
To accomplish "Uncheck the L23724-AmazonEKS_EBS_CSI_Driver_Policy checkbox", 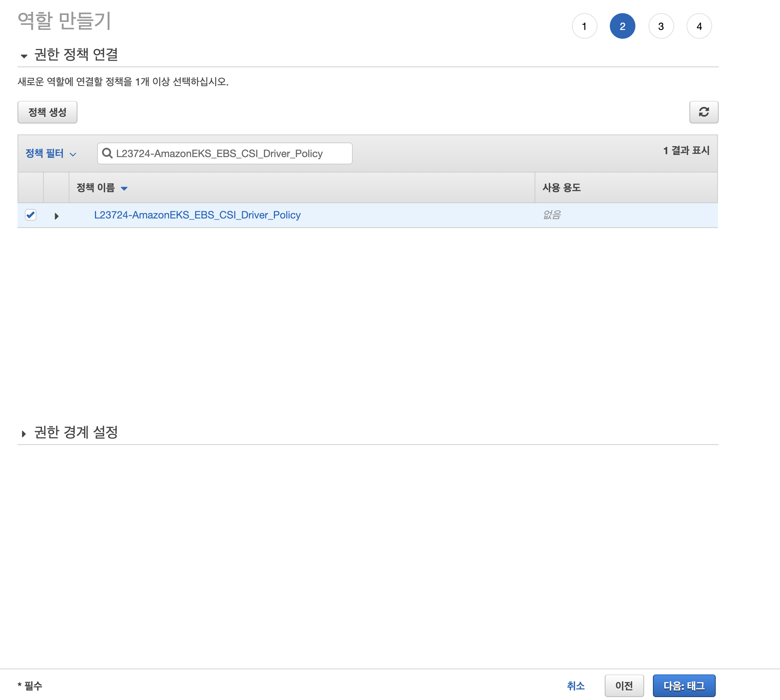I will (31, 216).
